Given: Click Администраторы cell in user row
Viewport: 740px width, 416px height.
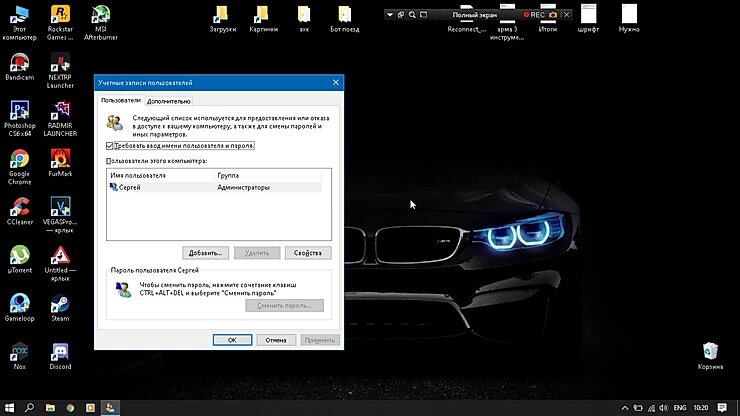Looking at the screenshot, I should click(x=244, y=187).
